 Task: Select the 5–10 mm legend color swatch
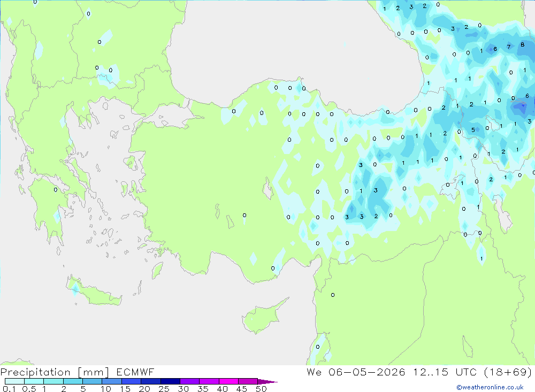pyautogui.click(x=93, y=381)
